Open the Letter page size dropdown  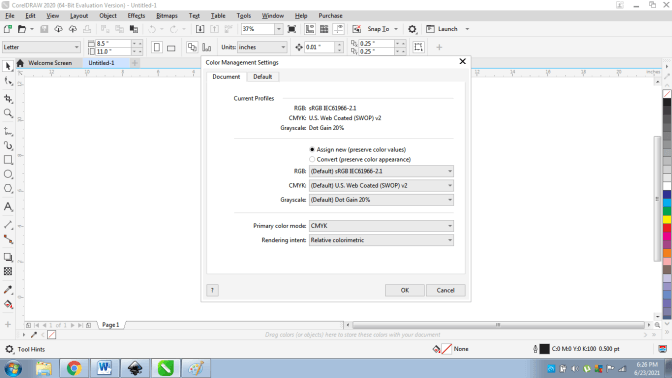[x=41, y=47]
